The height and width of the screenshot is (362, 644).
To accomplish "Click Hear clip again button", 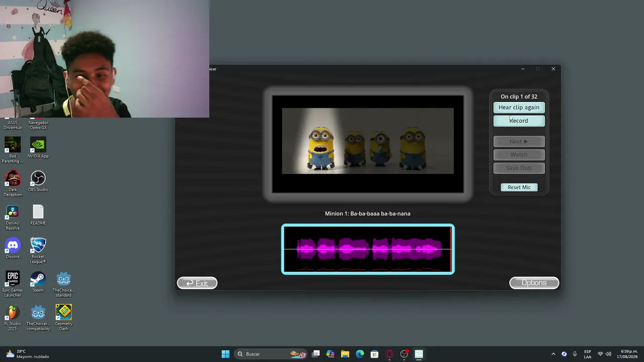I will (x=519, y=107).
